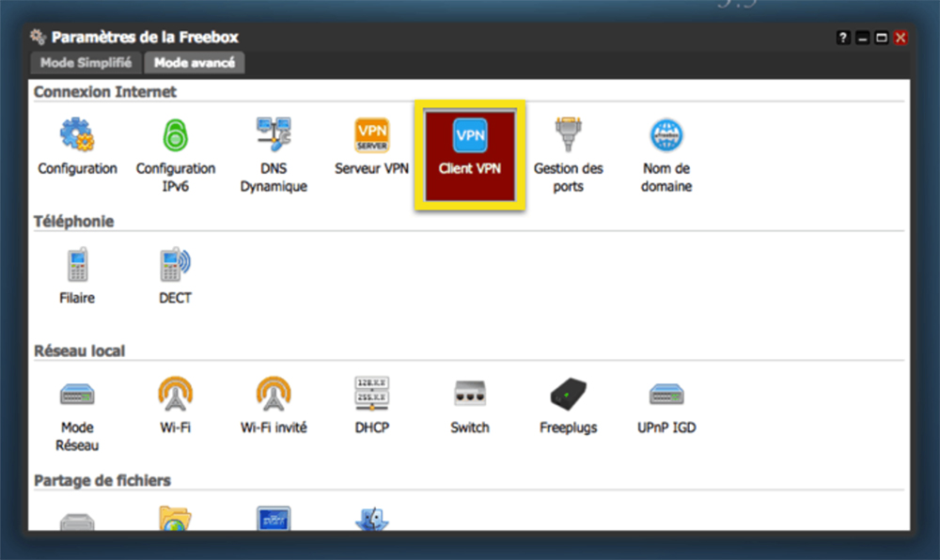The height and width of the screenshot is (560, 940).
Task: Click the gear icon in title bar
Action: [x=38, y=37]
